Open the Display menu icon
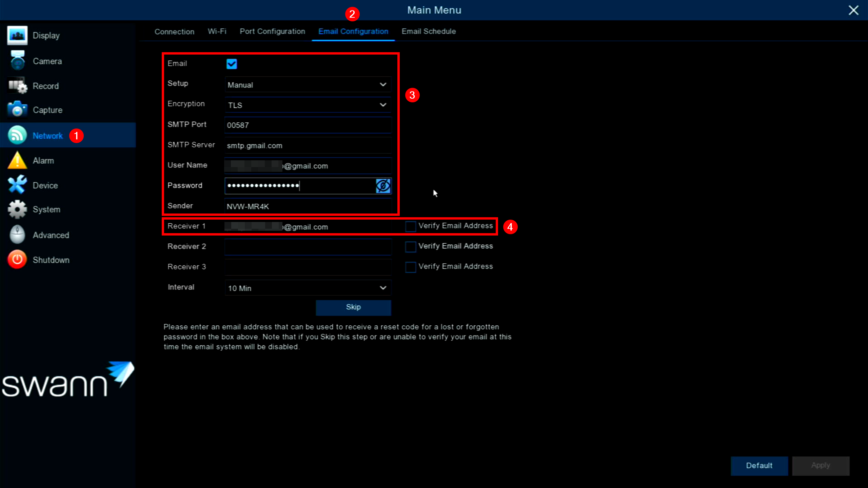Screen dimensions: 868x488 17,35
